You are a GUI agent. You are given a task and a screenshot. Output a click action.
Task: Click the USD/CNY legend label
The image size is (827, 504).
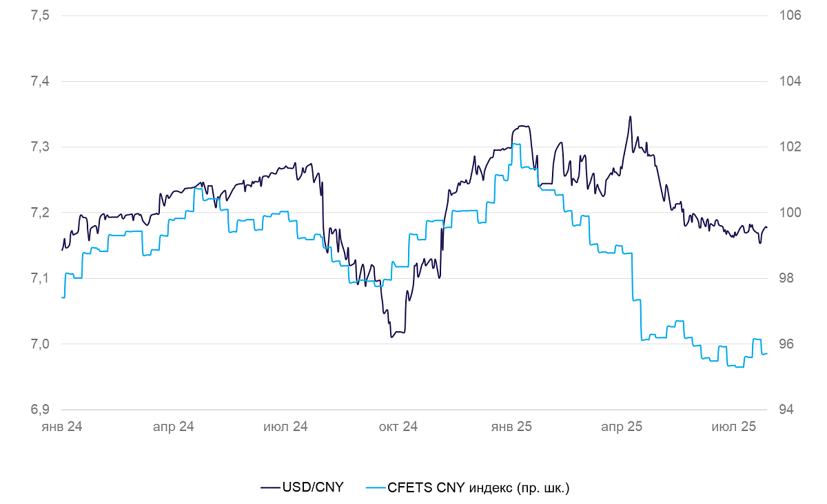pyautogui.click(x=312, y=487)
